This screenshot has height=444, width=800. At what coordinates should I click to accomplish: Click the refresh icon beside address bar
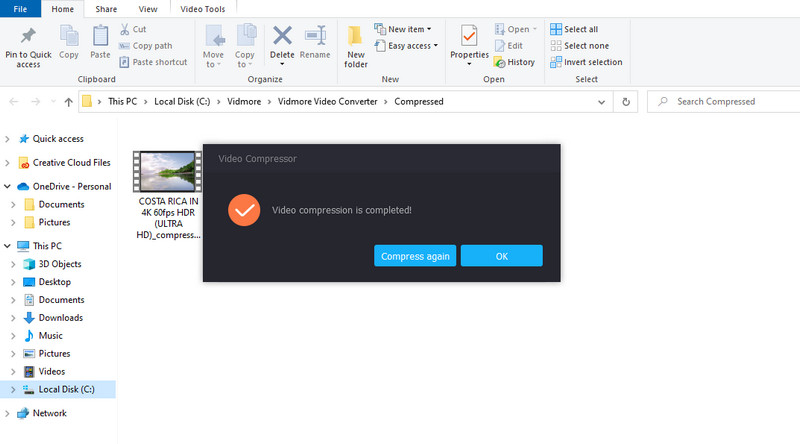click(626, 101)
